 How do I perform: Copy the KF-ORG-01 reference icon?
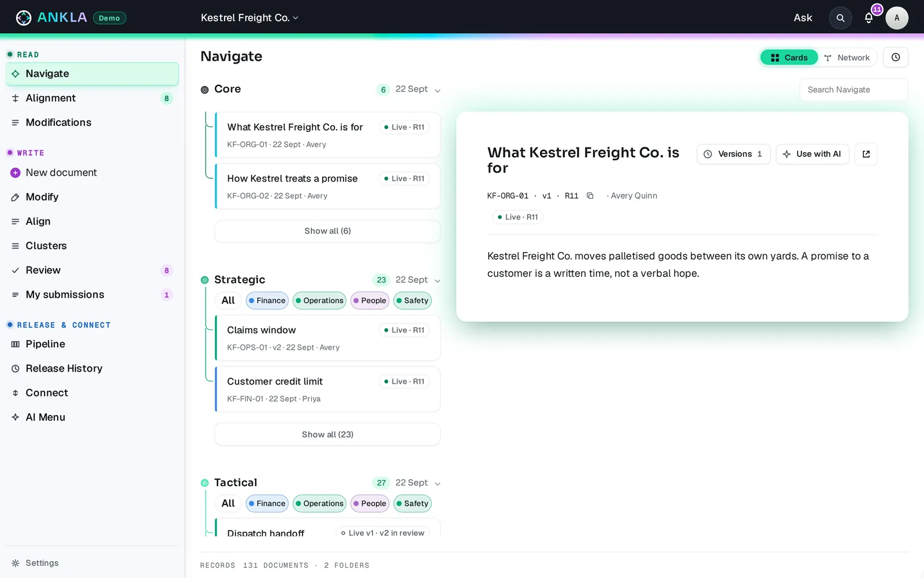pyautogui.click(x=590, y=196)
